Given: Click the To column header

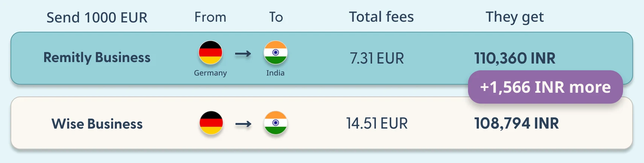Looking at the screenshot, I should pos(276,17).
